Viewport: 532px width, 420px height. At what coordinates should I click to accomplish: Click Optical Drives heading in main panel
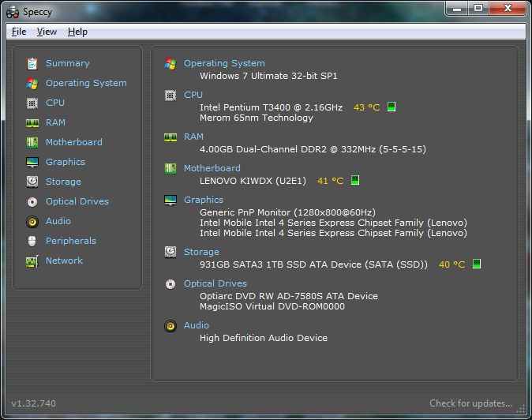pos(215,283)
